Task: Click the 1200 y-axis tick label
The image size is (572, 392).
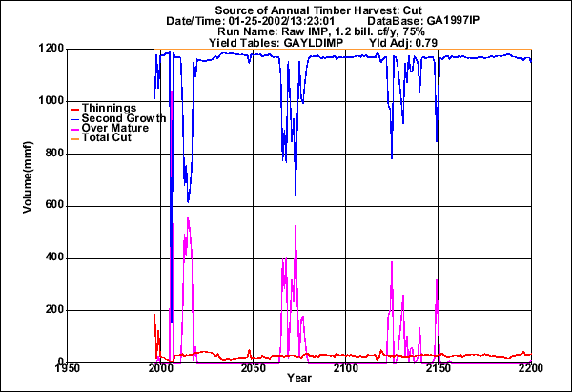Action: pos(49,49)
